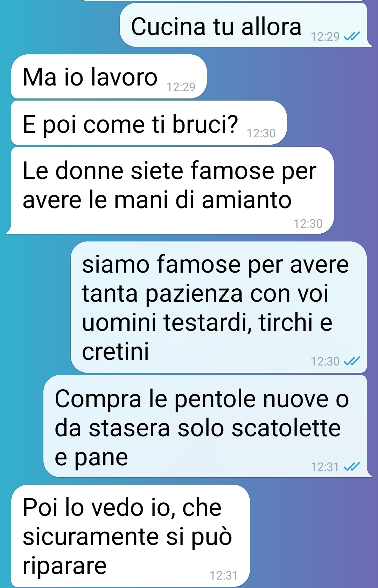
Task: Select 'Compra le pentole nuove' message bubble
Action: [x=206, y=426]
